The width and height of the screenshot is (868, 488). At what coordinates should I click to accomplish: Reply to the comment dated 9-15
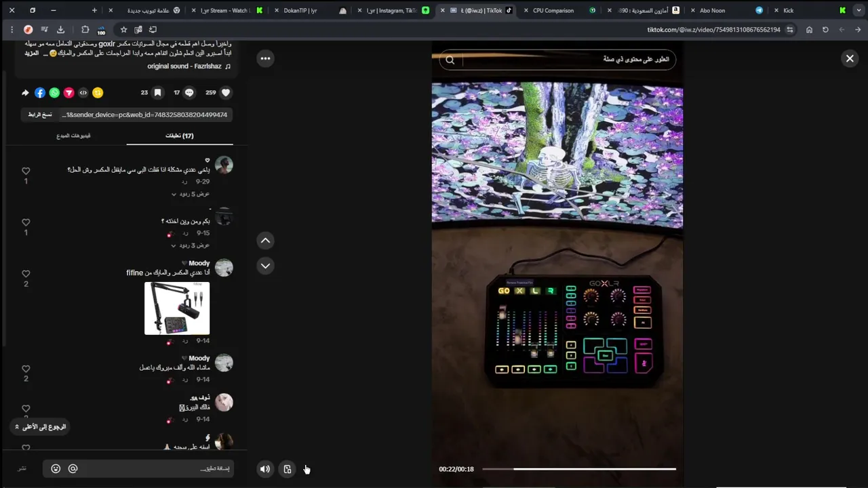click(x=184, y=233)
